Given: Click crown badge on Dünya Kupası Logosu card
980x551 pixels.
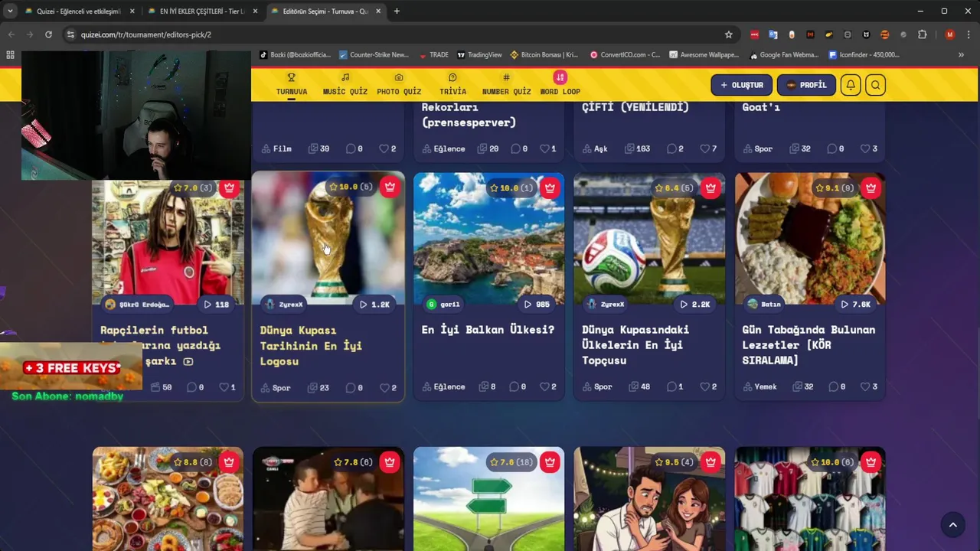Looking at the screenshot, I should (x=390, y=187).
